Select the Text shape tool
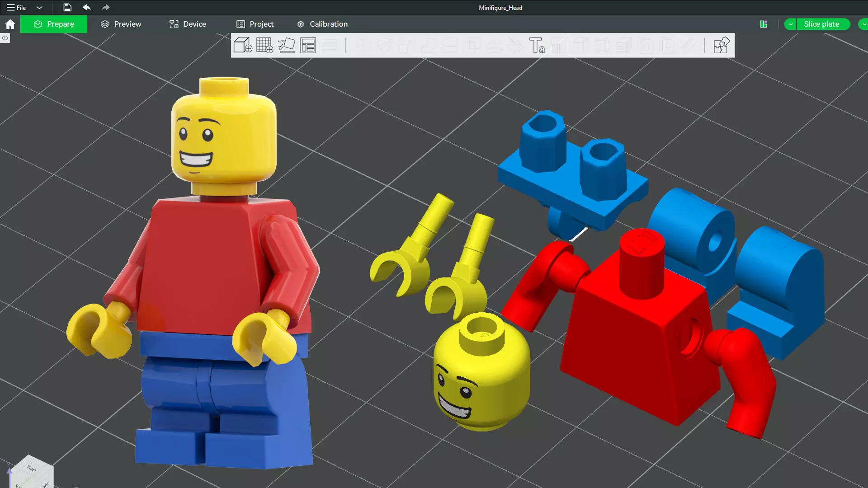The image size is (868, 488). (x=537, y=45)
